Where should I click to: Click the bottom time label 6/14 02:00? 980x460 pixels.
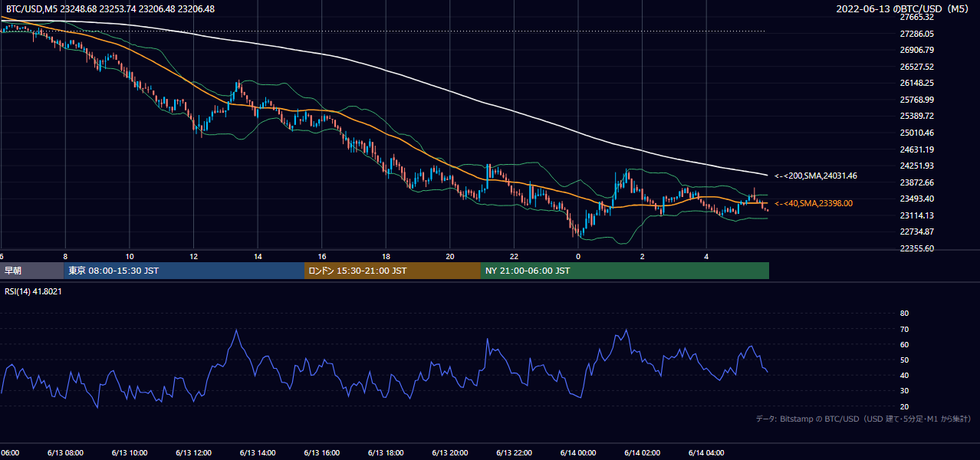(x=643, y=452)
